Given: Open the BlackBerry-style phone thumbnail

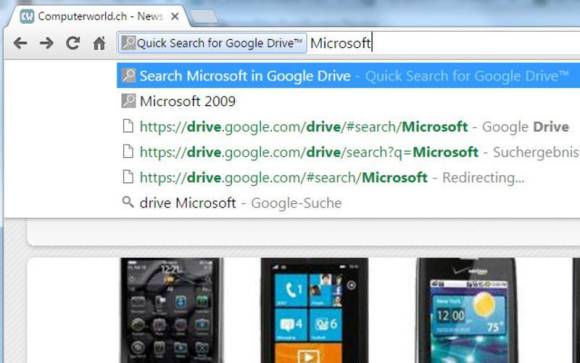Looking at the screenshot, I should click(x=172, y=310).
